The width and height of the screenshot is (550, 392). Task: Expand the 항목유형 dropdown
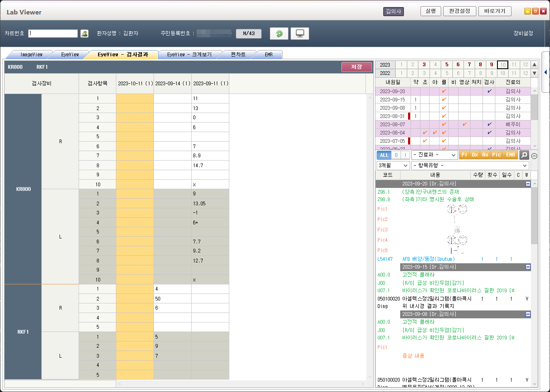(470, 165)
